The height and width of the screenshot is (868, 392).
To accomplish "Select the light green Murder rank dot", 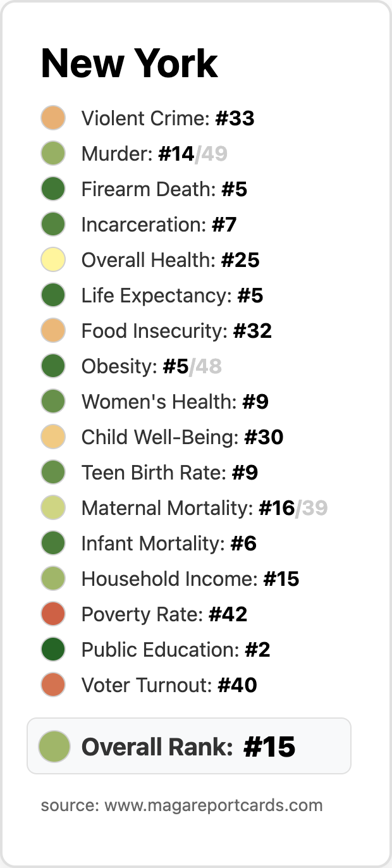I will (53, 154).
